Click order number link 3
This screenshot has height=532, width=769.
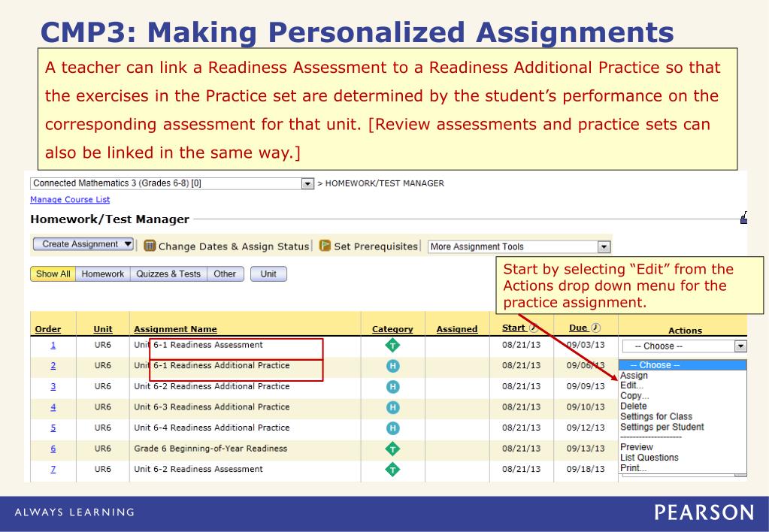point(53,386)
